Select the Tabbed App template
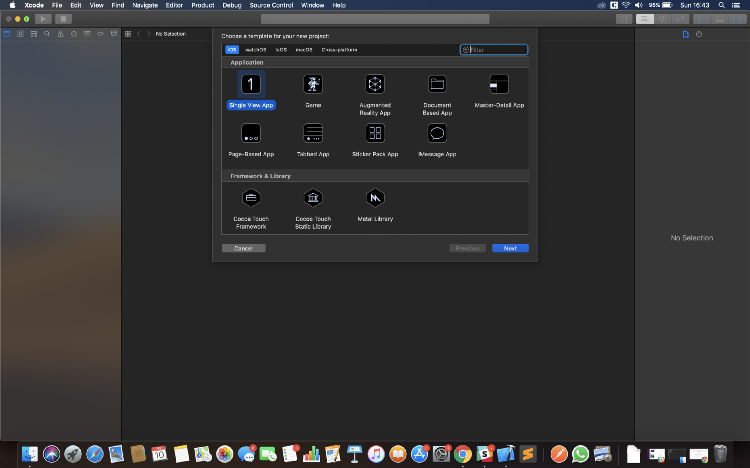Screen dimensions: 750x468 313,140
